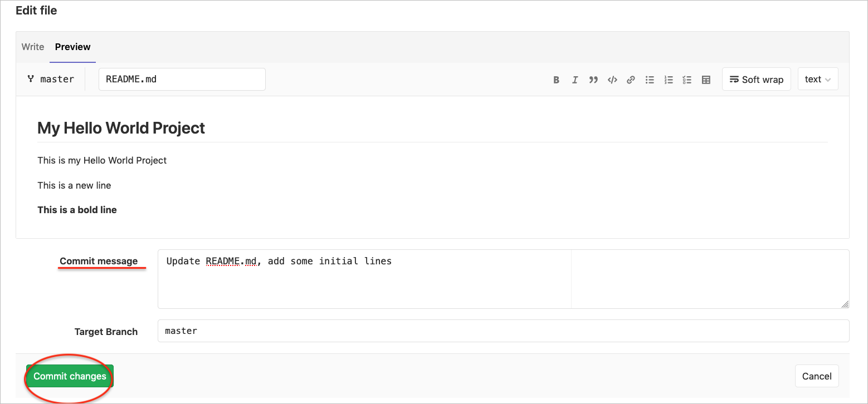Add a bullet list from the toolbar

point(650,80)
